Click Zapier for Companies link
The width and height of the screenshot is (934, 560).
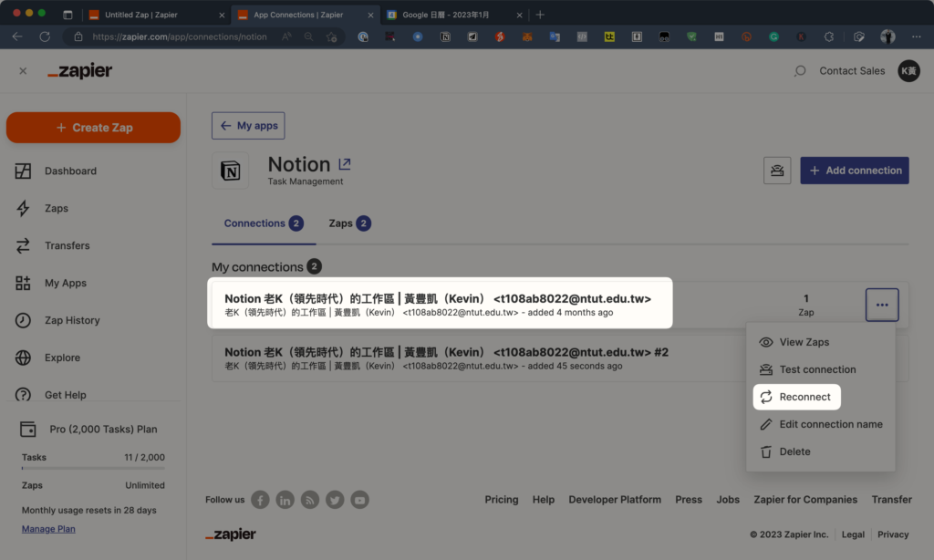coord(805,500)
